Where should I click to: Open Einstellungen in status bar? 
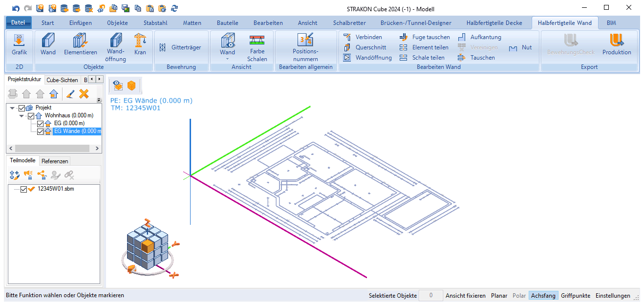613,296
